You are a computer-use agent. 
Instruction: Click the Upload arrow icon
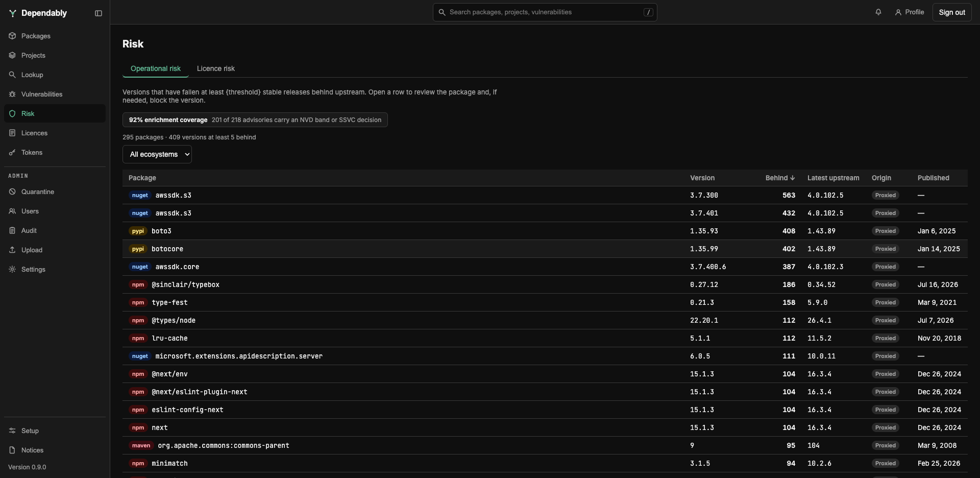click(12, 250)
